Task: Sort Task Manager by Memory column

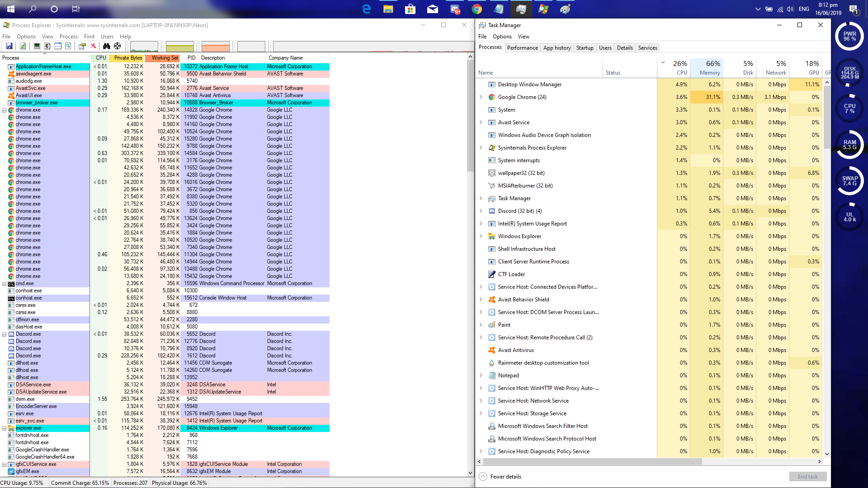Action: [x=706, y=68]
